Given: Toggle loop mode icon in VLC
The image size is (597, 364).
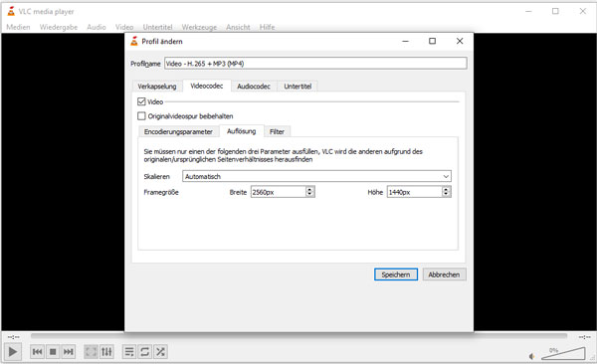Looking at the screenshot, I should (144, 351).
